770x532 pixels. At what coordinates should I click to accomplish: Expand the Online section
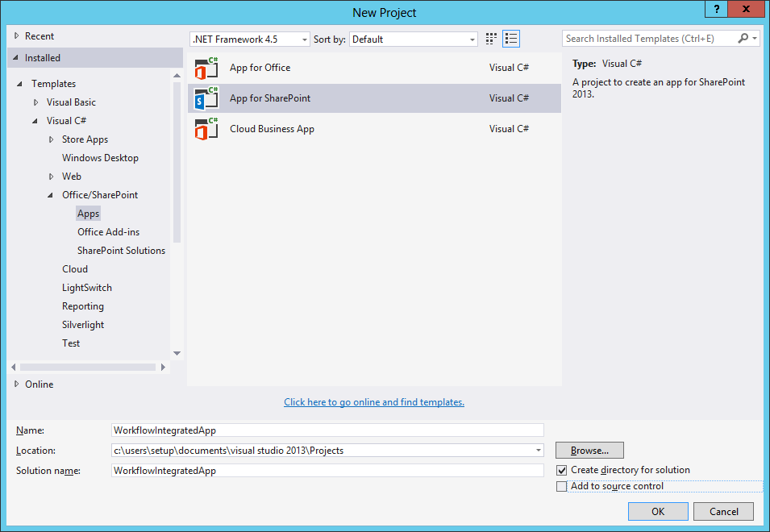17,384
